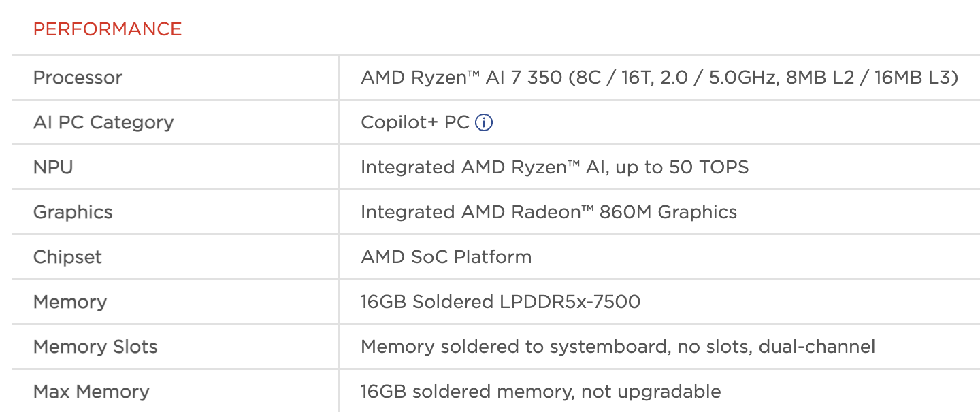This screenshot has height=412, width=980.
Task: Click the Copilot+ PC text
Action: [415, 122]
